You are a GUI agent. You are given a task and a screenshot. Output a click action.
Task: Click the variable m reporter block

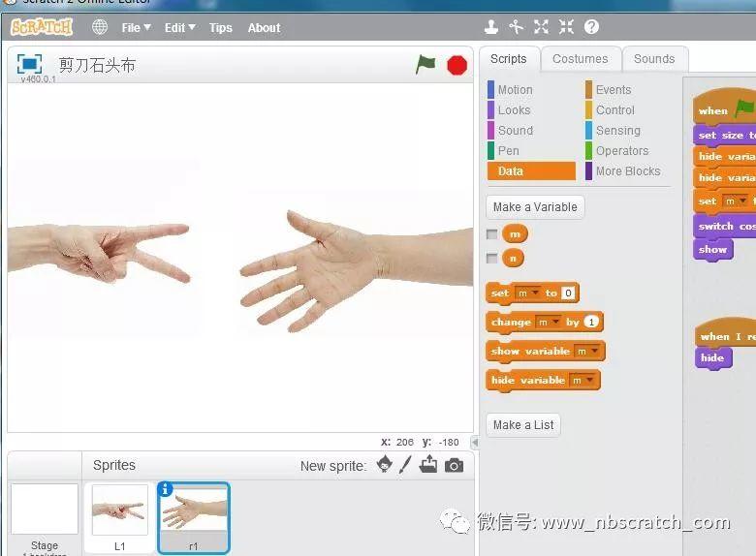click(515, 234)
